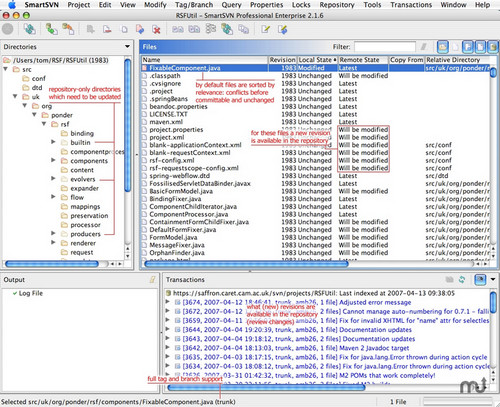Sort files by Local State column header
The image size is (500, 407).
(x=317, y=60)
